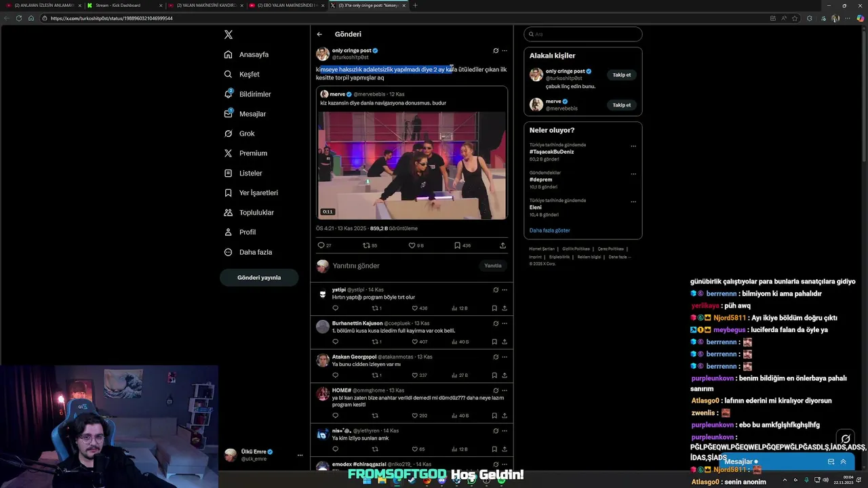
Task: Compose new message in Mesajlar drawer
Action: click(x=831, y=462)
